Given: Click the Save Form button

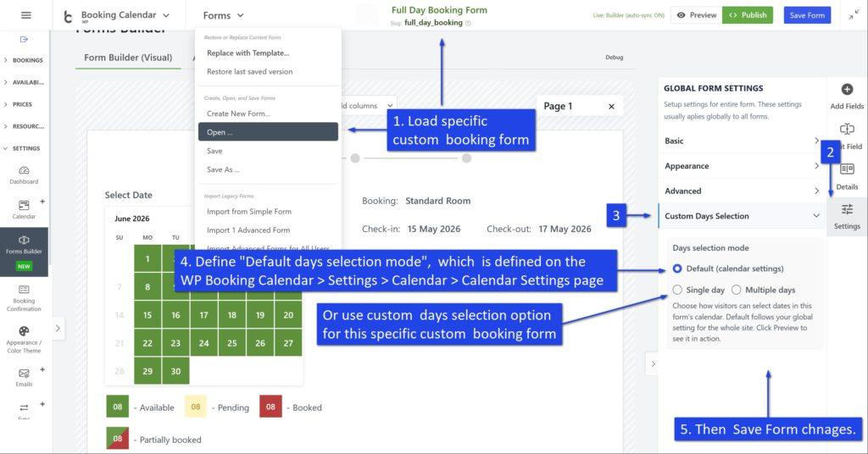Looking at the screenshot, I should coord(807,15).
